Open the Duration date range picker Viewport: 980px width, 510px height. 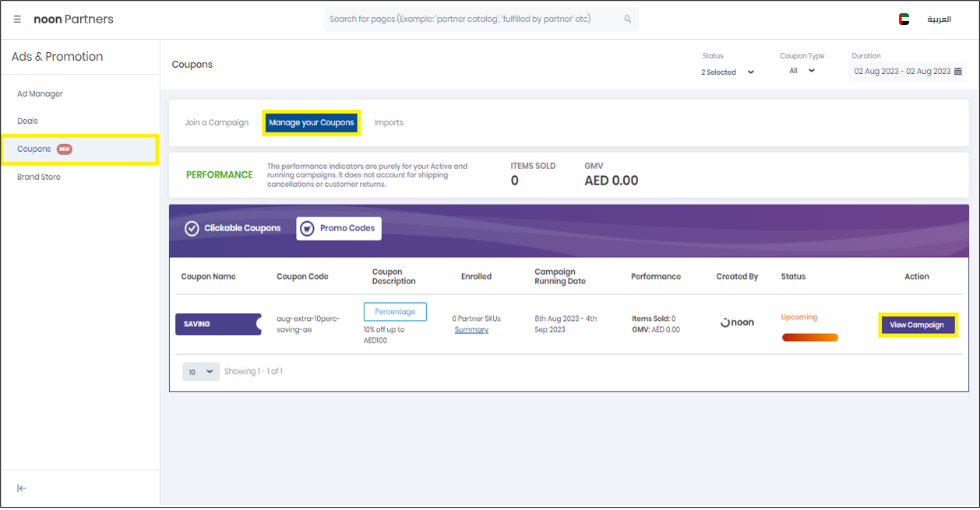coord(908,72)
